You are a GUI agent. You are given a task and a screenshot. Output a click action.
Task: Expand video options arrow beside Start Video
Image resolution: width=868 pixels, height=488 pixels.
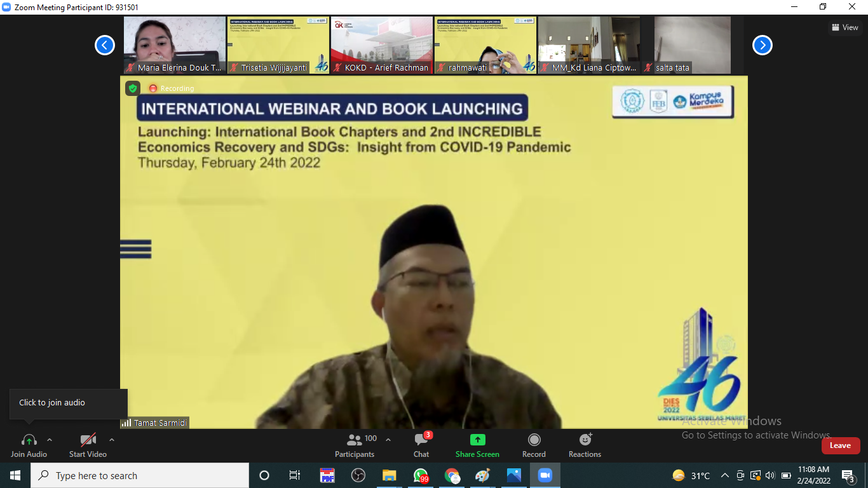[x=112, y=440]
